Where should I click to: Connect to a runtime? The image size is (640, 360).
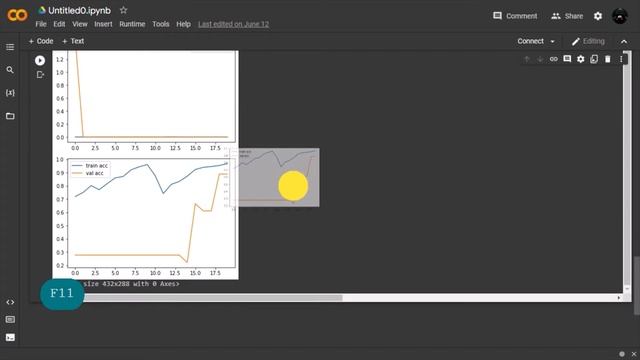tap(531, 41)
